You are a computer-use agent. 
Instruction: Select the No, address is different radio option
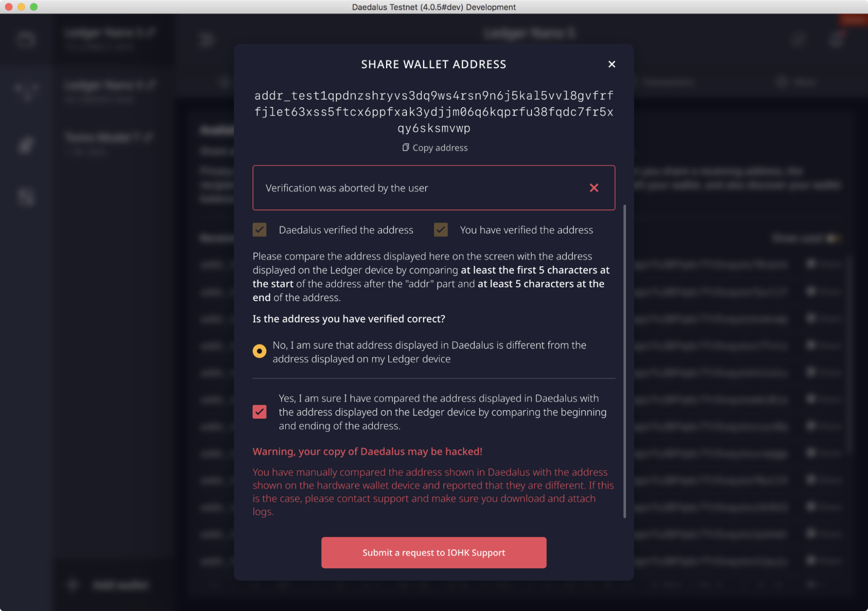coord(260,351)
